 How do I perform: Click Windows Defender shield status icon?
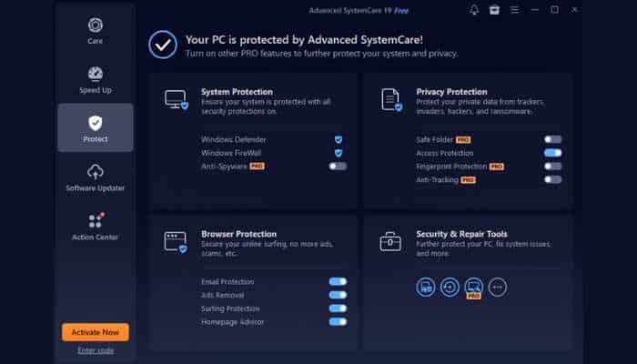(338, 140)
